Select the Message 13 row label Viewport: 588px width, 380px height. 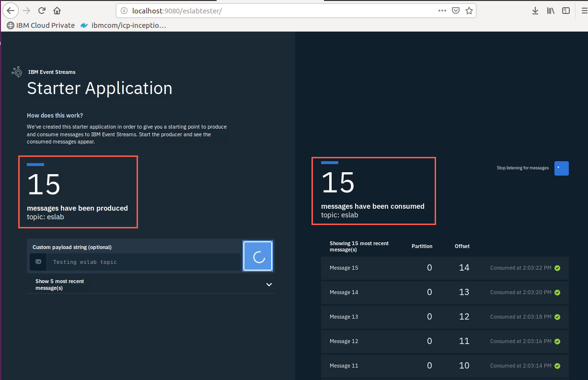[x=344, y=317]
